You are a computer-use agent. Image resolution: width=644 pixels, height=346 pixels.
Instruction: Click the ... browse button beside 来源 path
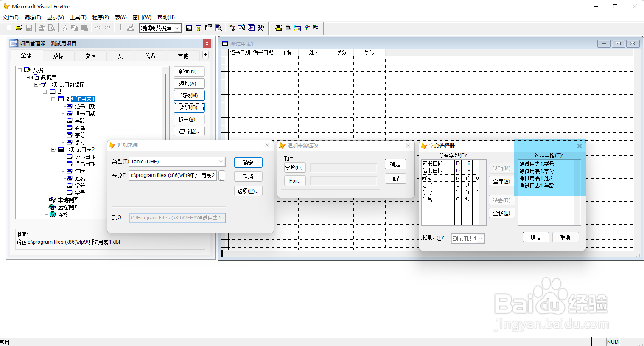(222, 176)
